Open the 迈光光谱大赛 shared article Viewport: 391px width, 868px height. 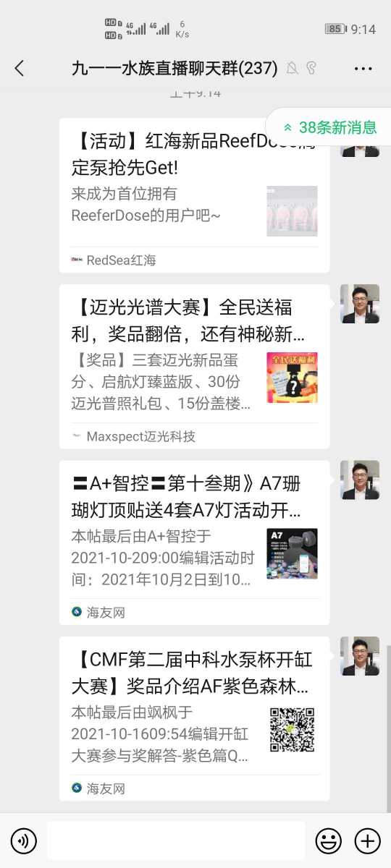point(194,367)
